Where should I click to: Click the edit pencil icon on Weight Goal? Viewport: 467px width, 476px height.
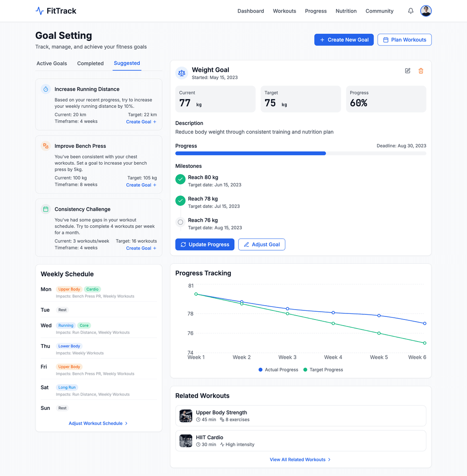[407, 71]
